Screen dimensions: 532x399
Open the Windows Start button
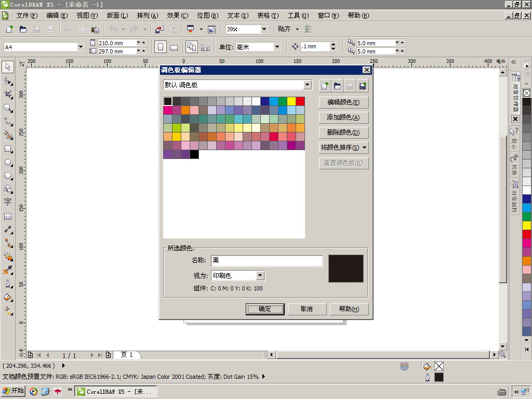point(13,391)
